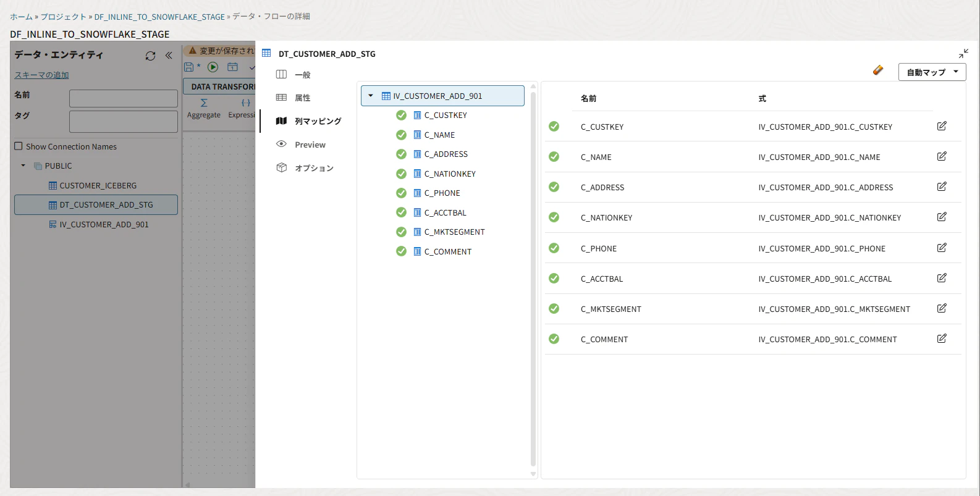Edit expression for C_NATIONKEY
The height and width of the screenshot is (496, 980).
click(942, 217)
